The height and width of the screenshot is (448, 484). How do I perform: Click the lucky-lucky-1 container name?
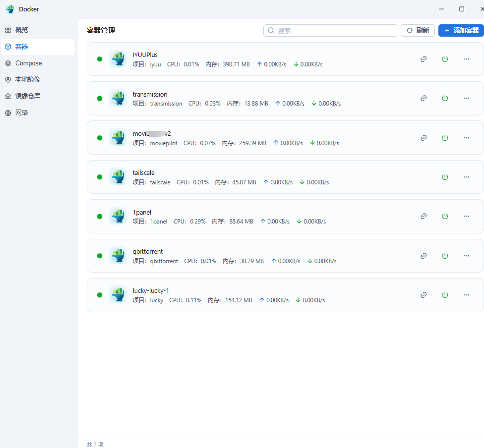point(151,290)
